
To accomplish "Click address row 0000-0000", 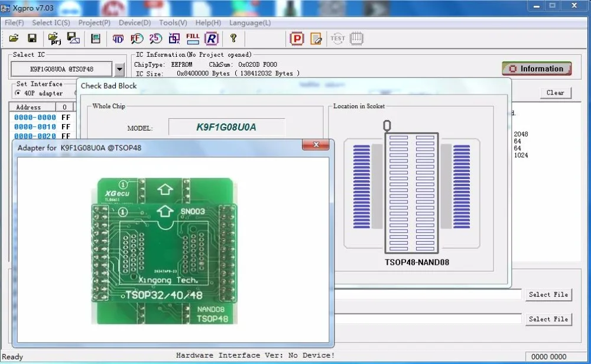I will coord(35,117).
